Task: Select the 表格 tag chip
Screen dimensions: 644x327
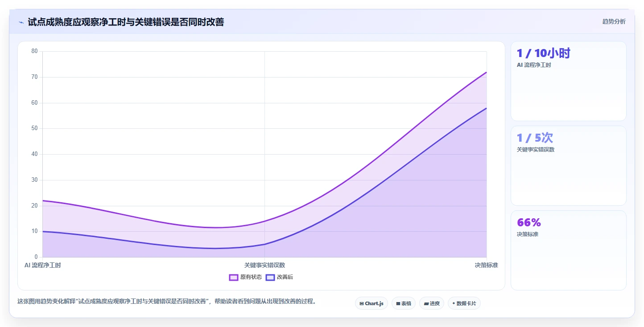Action: click(x=404, y=303)
